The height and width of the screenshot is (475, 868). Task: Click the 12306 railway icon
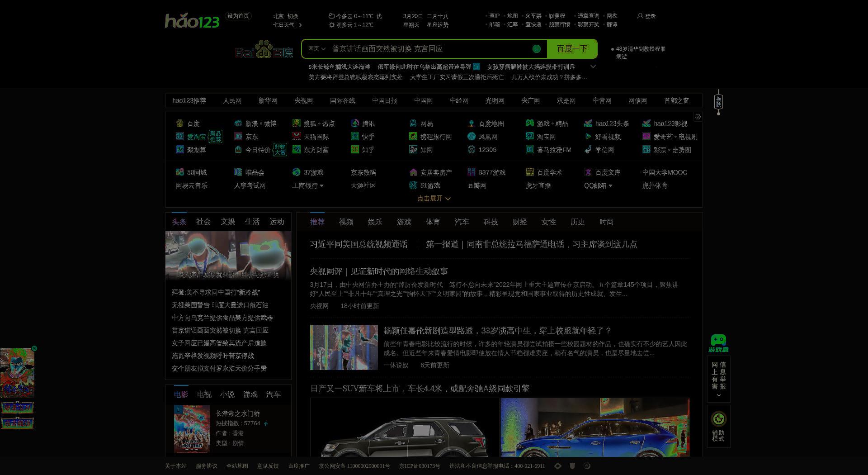[x=471, y=149]
